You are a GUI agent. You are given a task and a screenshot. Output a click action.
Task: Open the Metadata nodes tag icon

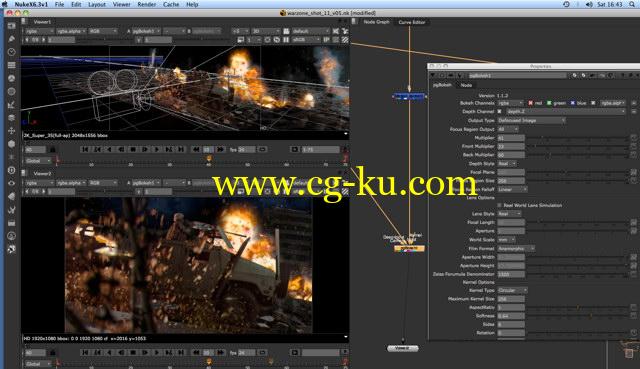tap(11, 196)
